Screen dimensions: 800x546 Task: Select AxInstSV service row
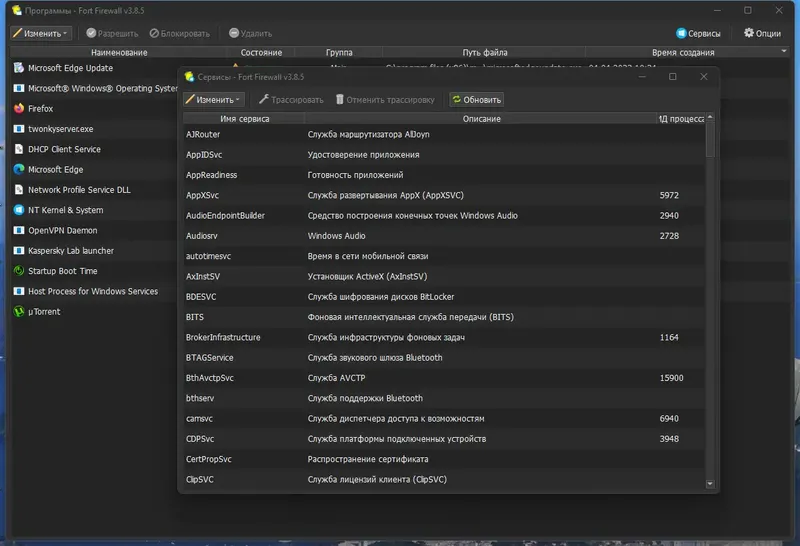coord(444,277)
